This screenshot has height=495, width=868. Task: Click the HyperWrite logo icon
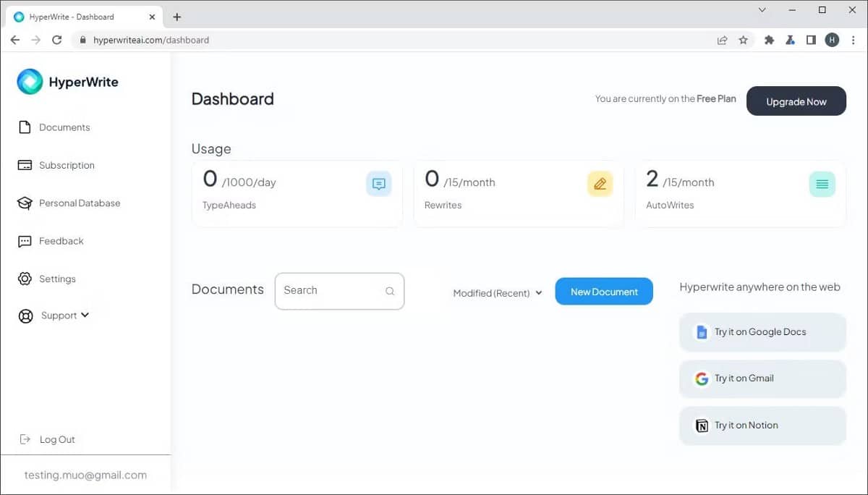(30, 82)
